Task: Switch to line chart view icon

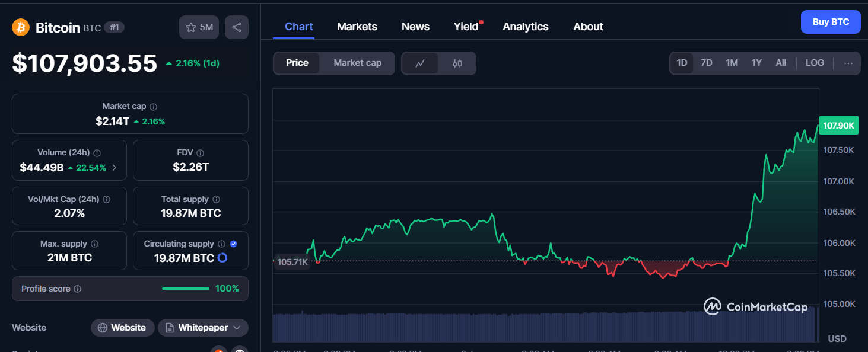Action: coord(420,63)
